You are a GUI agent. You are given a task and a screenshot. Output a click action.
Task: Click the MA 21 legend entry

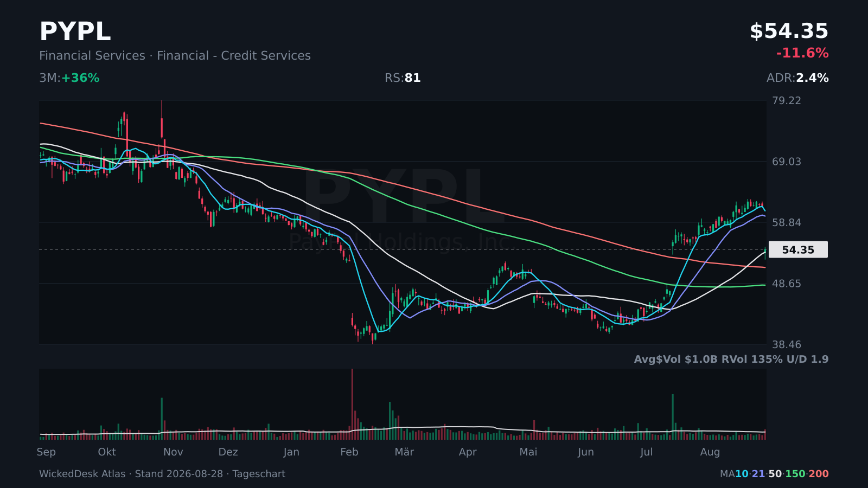tap(758, 474)
